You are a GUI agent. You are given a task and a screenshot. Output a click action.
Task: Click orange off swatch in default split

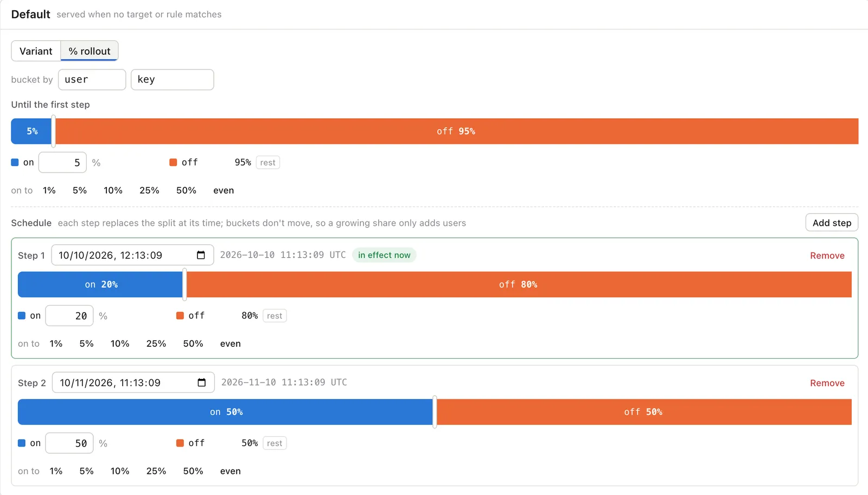[x=173, y=162]
